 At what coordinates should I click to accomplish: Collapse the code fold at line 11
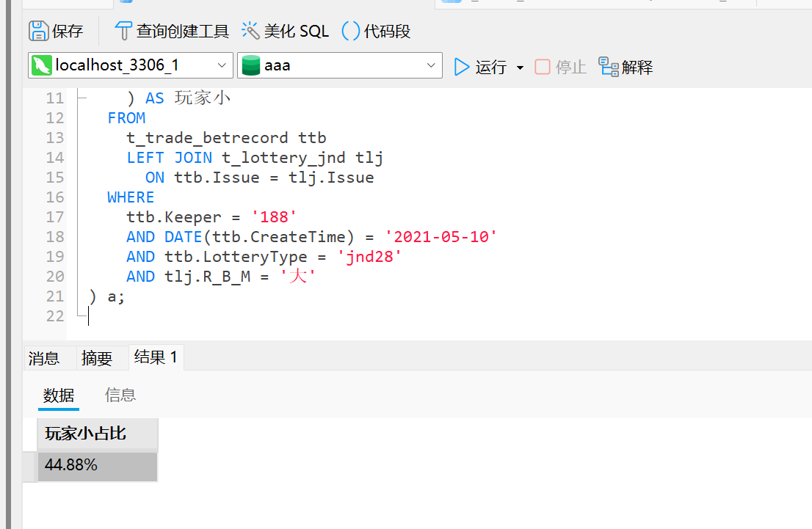click(x=81, y=98)
